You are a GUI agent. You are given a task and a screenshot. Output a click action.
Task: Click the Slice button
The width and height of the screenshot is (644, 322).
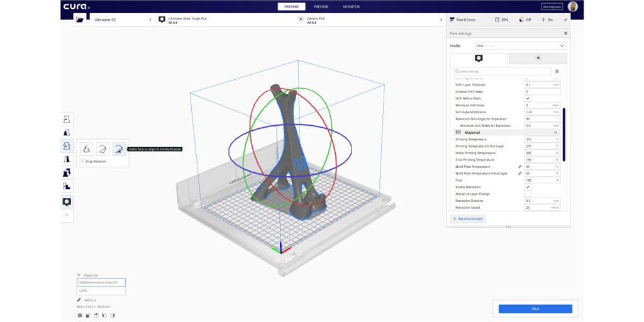535,309
